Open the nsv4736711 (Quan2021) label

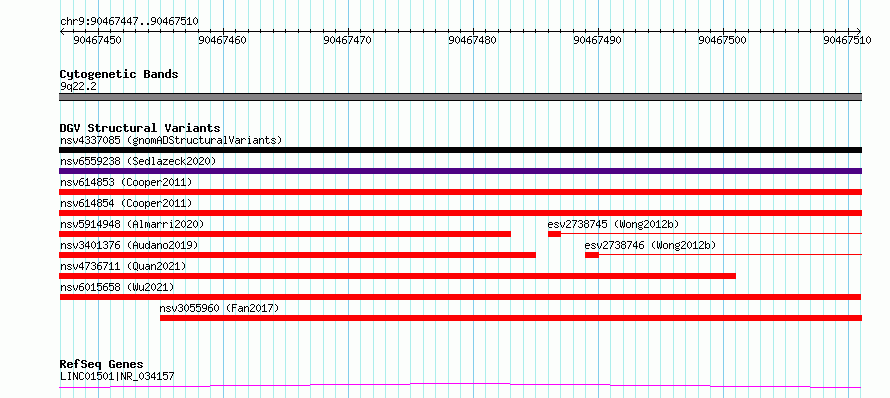(123, 266)
